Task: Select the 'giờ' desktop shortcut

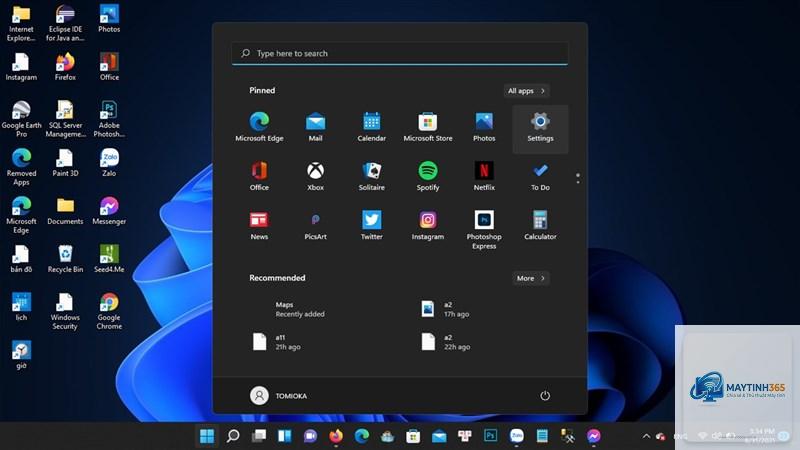Action: [21, 355]
